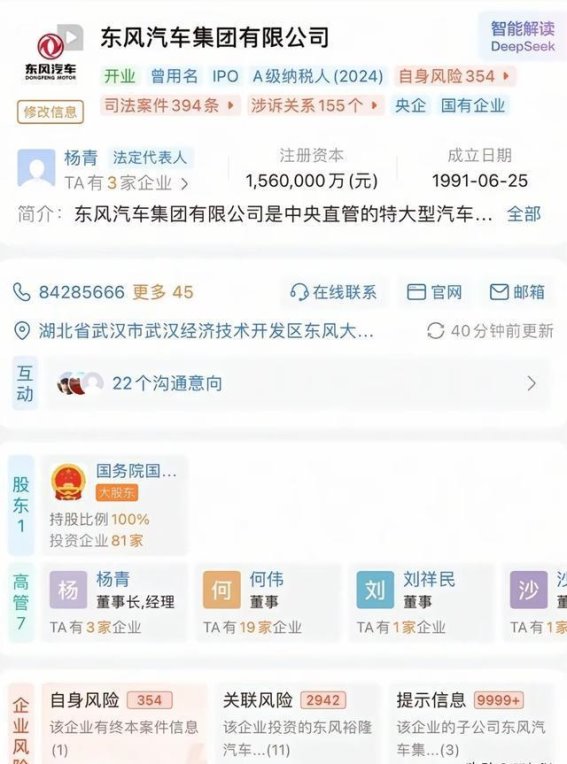View full introduction via 全部 link
The height and width of the screenshot is (764, 567).
tap(524, 214)
